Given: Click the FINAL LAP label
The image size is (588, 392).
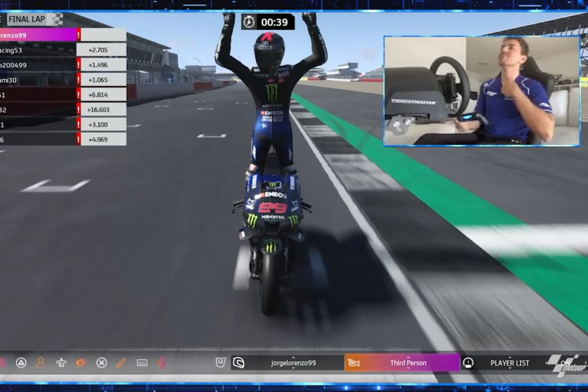Looking at the screenshot, I should tap(26, 19).
